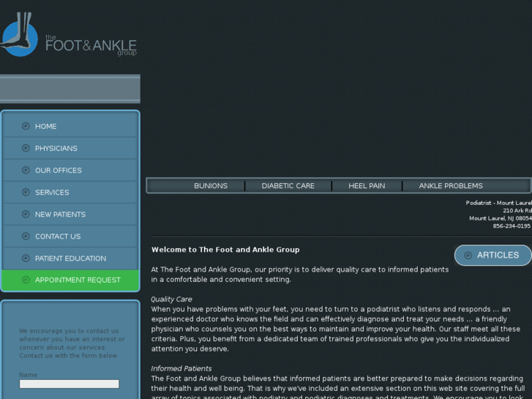532x399 pixels.
Task: Click the bullet icon beside CONTACT US
Action: [x=26, y=236]
